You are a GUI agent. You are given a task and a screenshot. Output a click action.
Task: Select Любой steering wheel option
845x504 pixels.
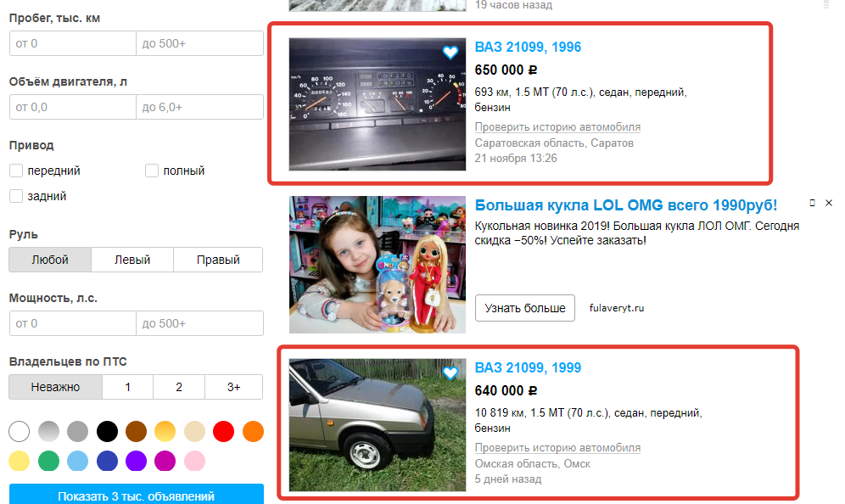pos(50,260)
